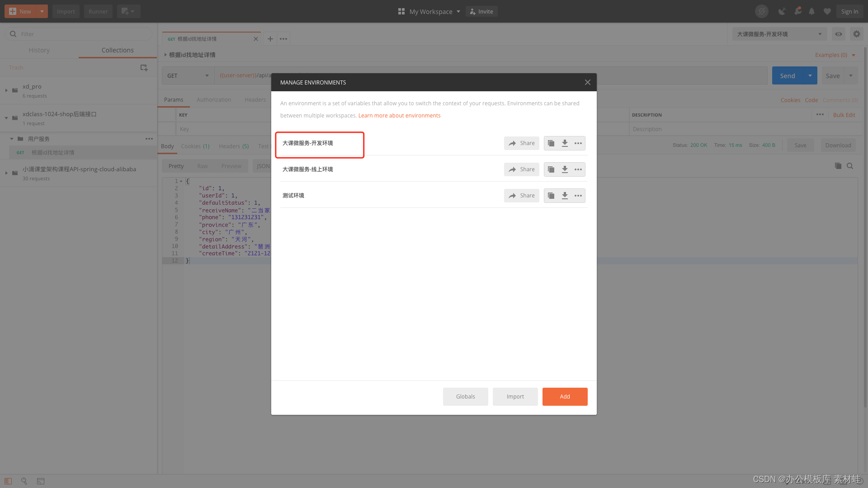Open more options for 大课微服务-开发环境
The height and width of the screenshot is (488, 868).
(x=578, y=143)
